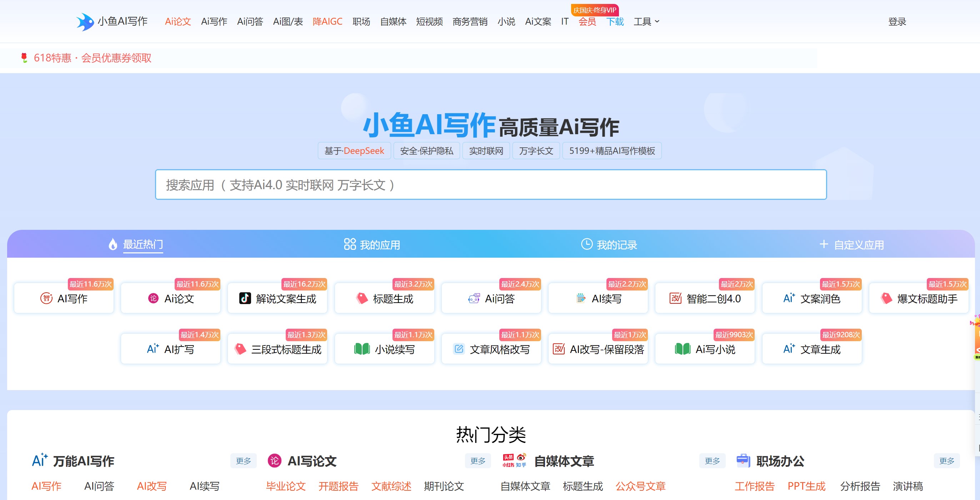Click the 小鱼AI写作 fish logo
Viewport: 980px width, 500px height.
(x=85, y=22)
